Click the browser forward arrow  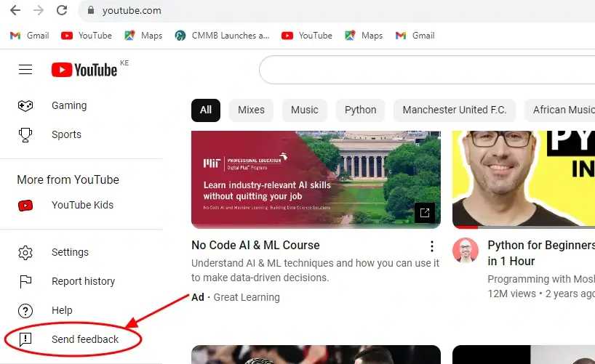point(39,10)
